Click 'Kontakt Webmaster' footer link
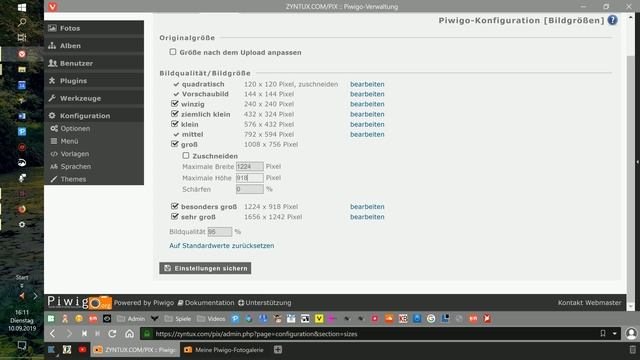The height and width of the screenshot is (360, 640). [x=589, y=303]
